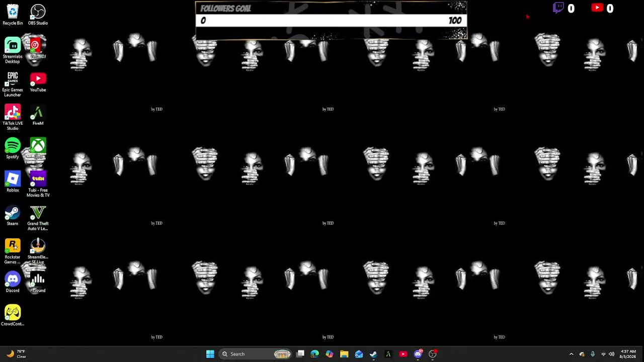Click the OneDrive tray icon

(582, 354)
